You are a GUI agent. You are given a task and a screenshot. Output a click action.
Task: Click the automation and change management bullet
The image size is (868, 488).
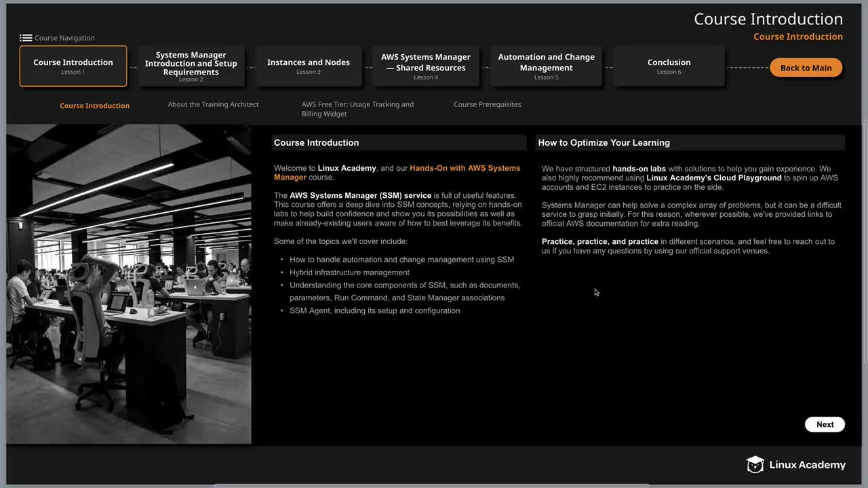click(401, 260)
